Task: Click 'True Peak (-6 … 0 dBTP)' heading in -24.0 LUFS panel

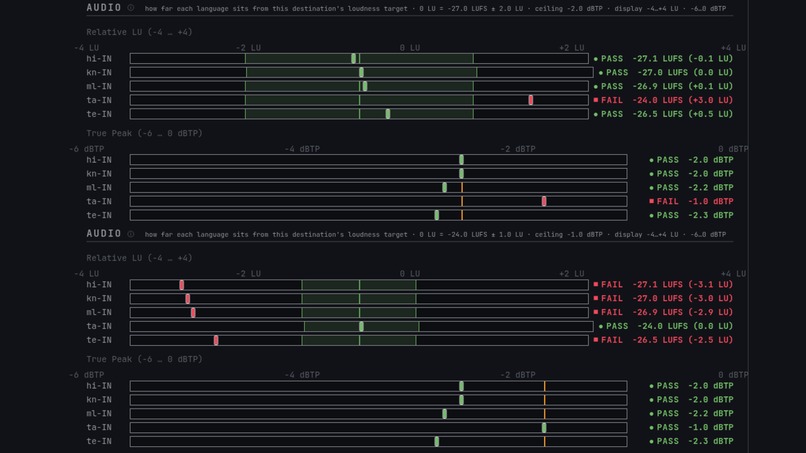Action: click(x=144, y=359)
